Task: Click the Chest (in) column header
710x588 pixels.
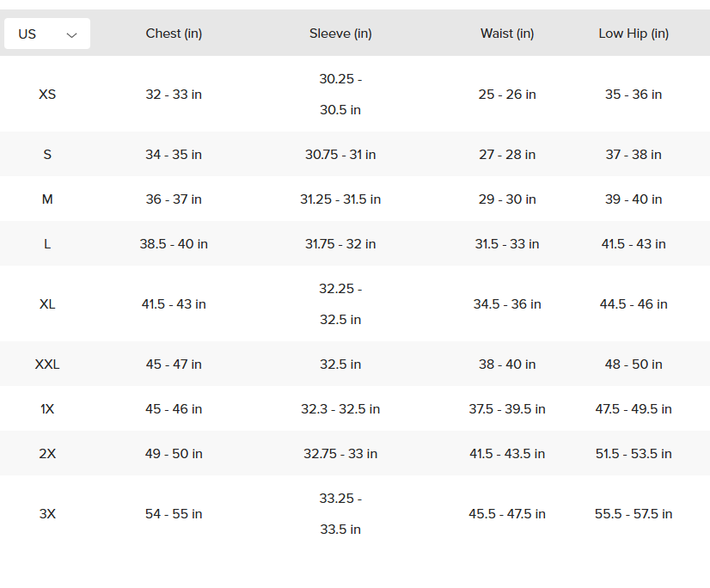Action: [174, 34]
